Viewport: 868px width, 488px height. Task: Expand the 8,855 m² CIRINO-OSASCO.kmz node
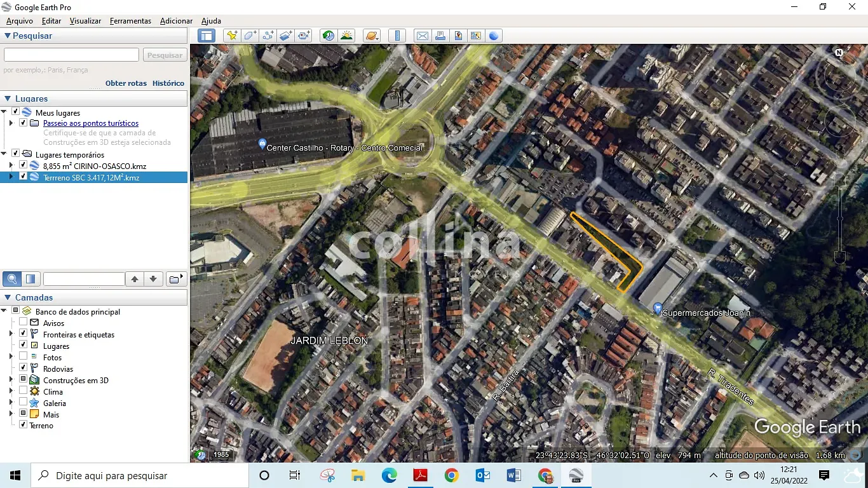point(11,166)
